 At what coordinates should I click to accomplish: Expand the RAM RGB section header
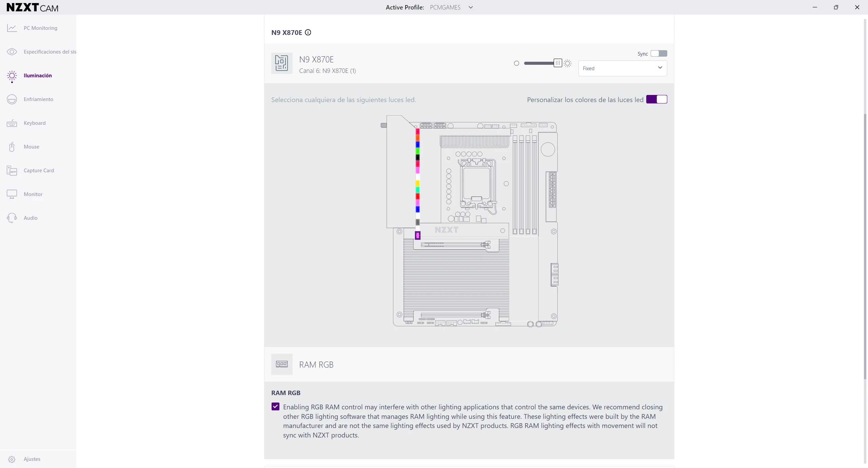(469, 364)
